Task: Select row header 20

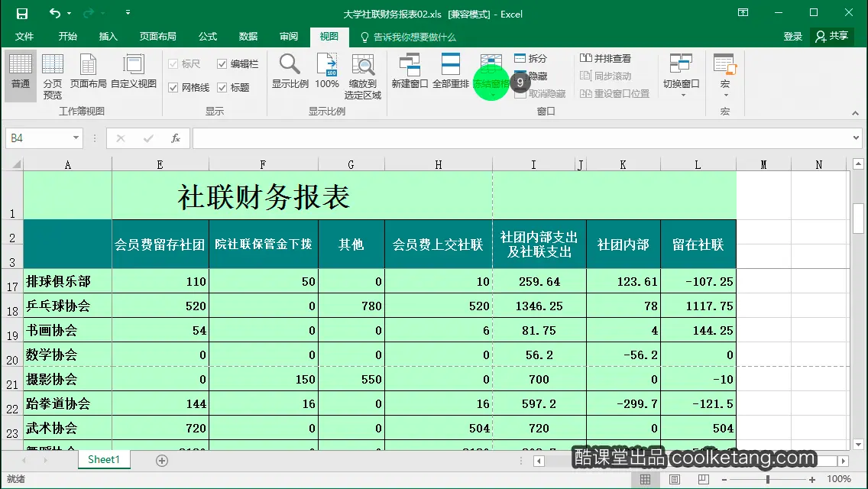Action: point(12,355)
